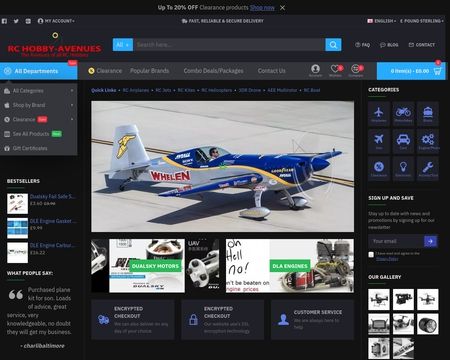The height and width of the screenshot is (360, 450).
Task: Select the motorbike category icon
Action: [x=403, y=114]
